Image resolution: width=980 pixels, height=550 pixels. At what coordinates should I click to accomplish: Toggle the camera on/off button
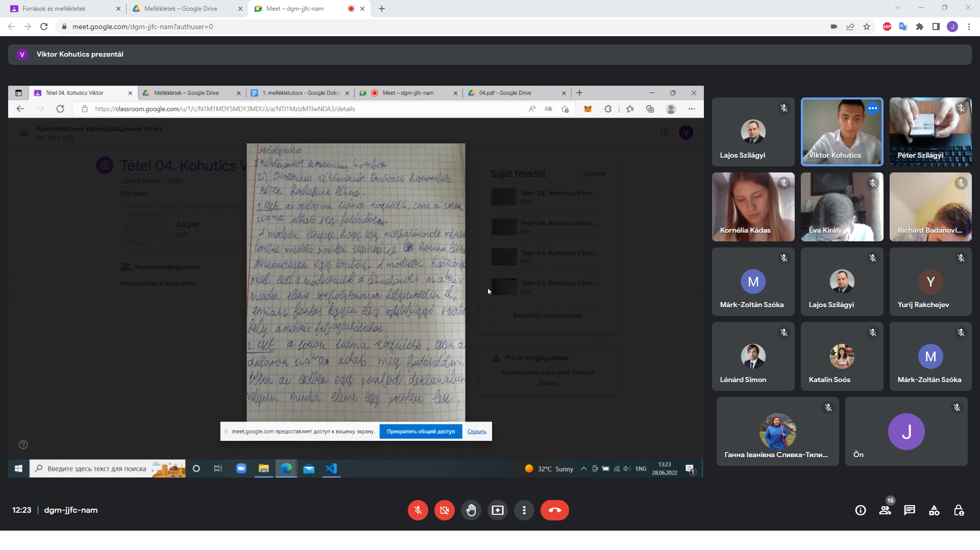click(445, 510)
